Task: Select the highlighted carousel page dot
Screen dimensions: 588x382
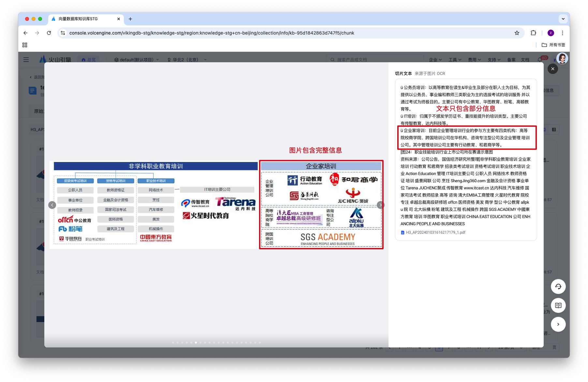Action: point(196,343)
